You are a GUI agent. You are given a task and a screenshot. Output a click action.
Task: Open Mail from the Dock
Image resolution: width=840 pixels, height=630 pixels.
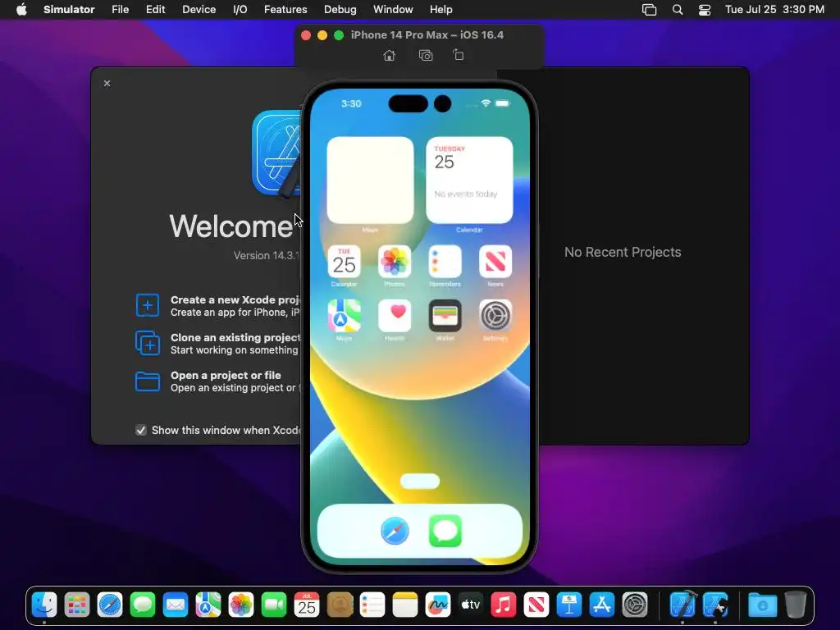click(176, 605)
